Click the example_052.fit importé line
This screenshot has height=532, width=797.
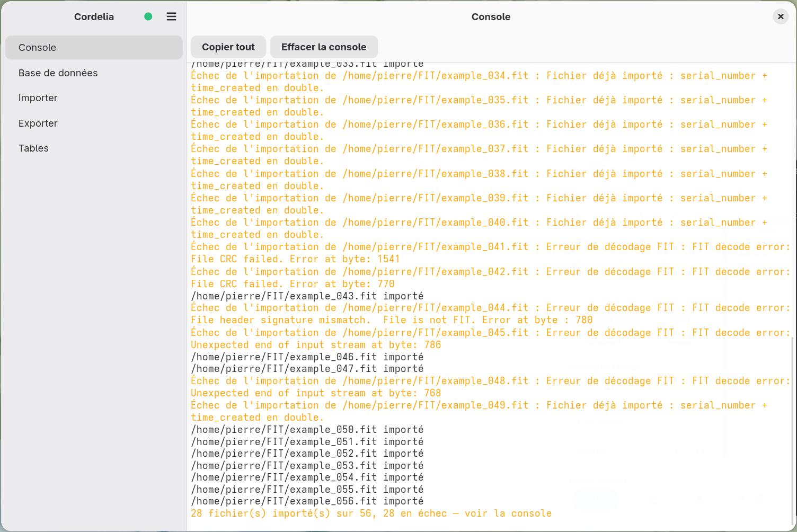pos(307,454)
